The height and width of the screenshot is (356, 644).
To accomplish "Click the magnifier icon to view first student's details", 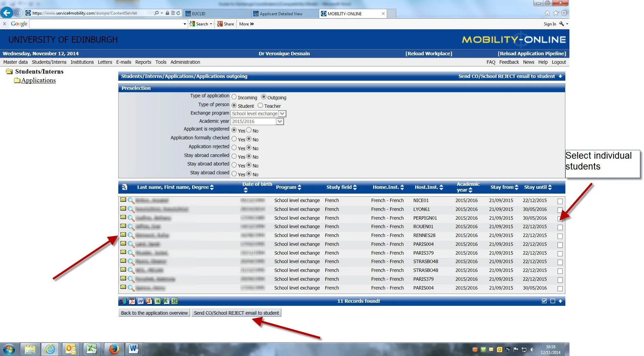I will [130, 200].
